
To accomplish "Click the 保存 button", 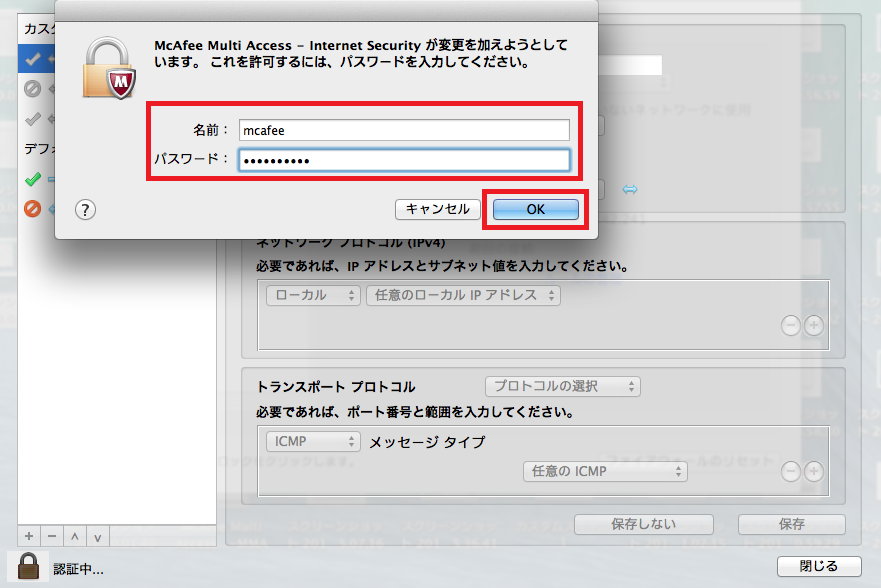I will click(792, 525).
